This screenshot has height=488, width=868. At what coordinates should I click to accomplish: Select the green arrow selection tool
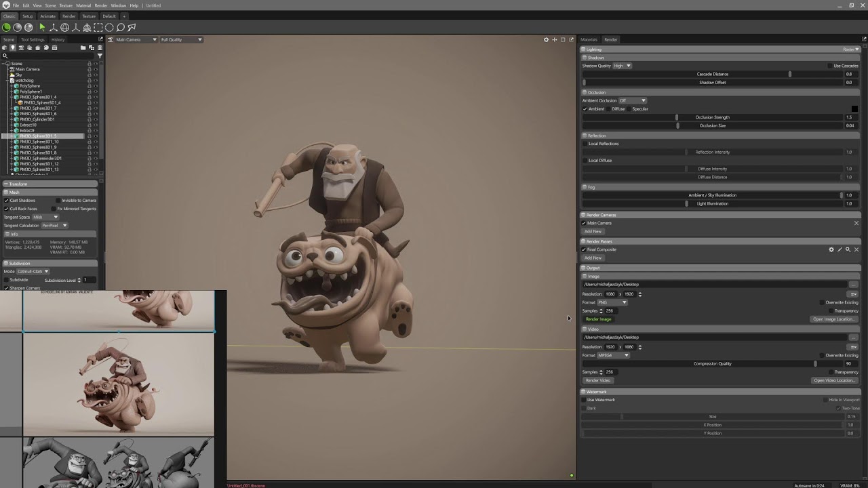[x=42, y=27]
